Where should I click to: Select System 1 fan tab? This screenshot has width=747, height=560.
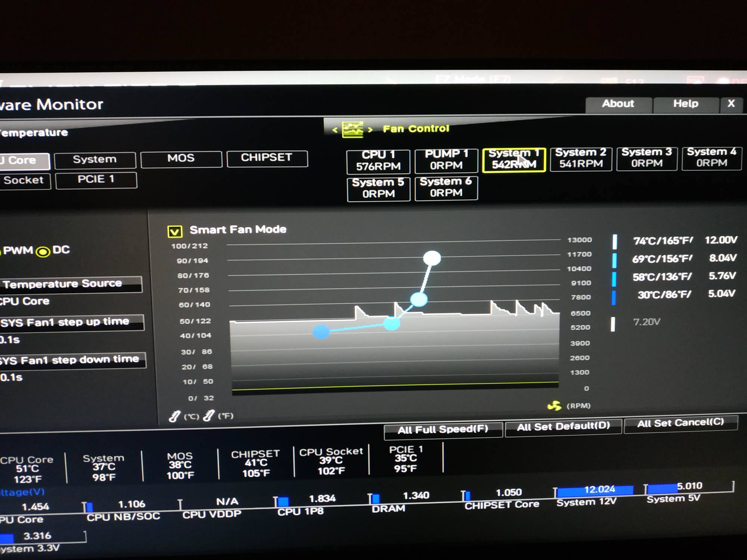click(x=514, y=159)
